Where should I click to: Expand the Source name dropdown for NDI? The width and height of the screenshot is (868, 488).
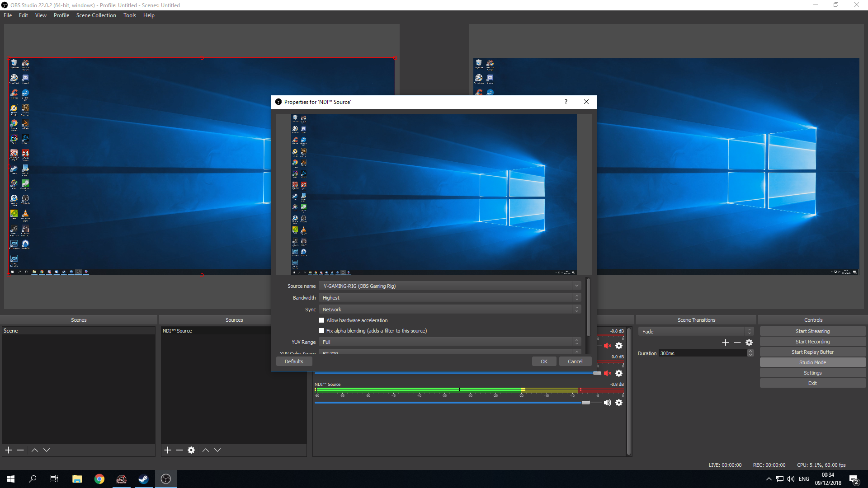(576, 286)
